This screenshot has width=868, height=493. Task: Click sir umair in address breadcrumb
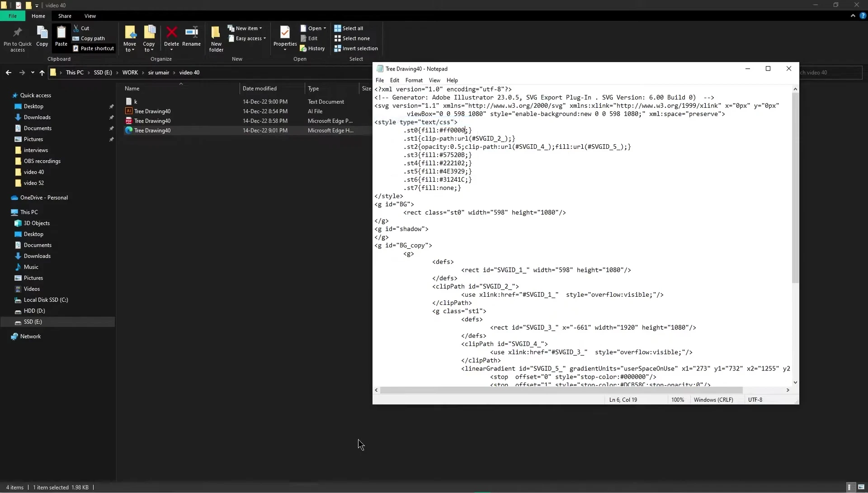(x=159, y=72)
